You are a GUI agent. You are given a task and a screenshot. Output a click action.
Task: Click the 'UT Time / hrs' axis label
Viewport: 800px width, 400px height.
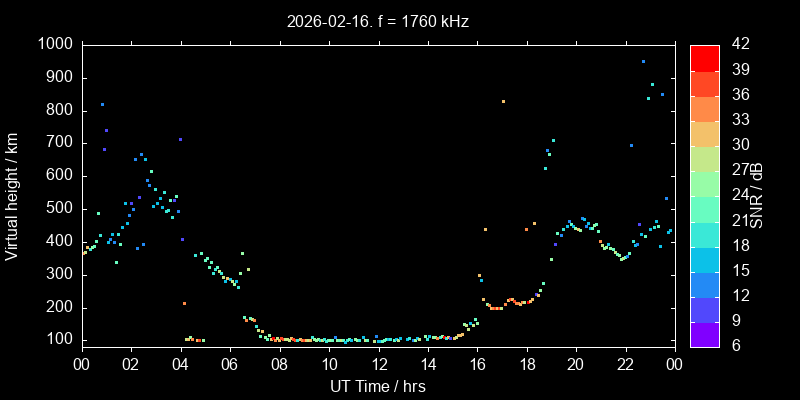[x=378, y=386]
